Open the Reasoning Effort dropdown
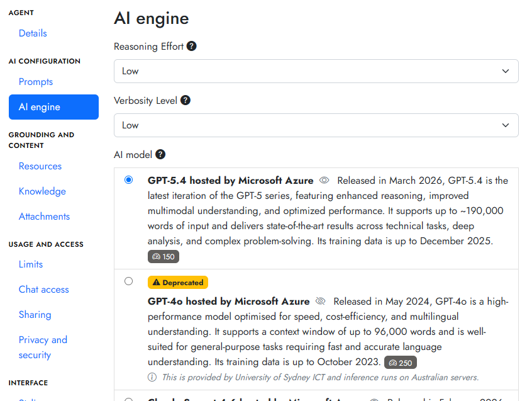This screenshot has width=532, height=401. (x=316, y=71)
